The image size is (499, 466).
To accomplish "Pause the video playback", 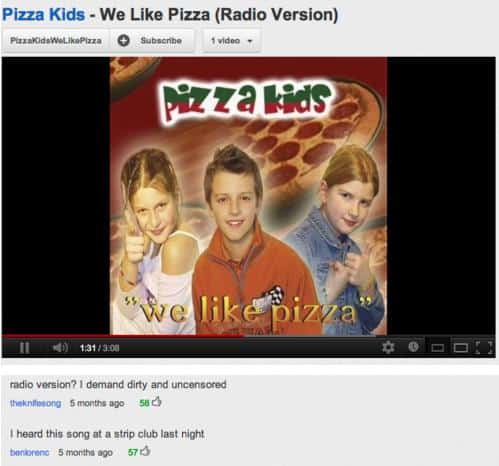I will [24, 348].
